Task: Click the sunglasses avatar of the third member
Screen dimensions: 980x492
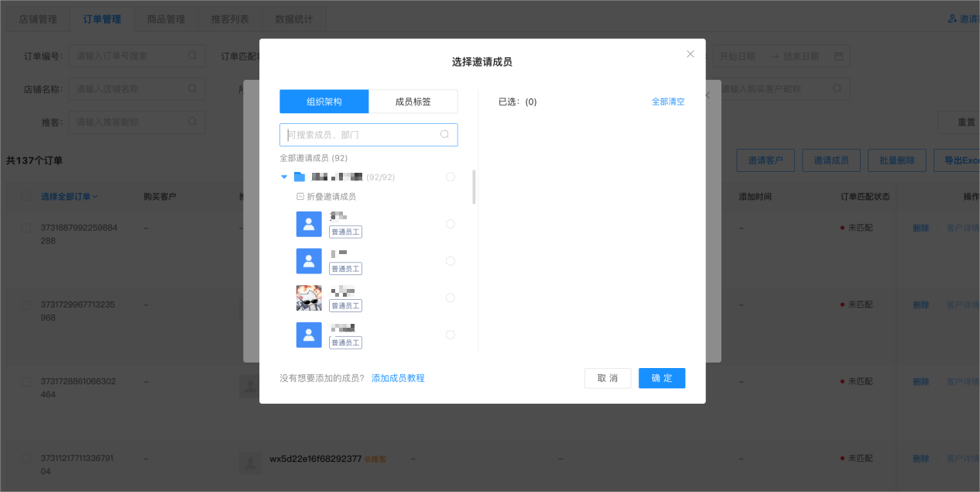Action: pyautogui.click(x=309, y=298)
